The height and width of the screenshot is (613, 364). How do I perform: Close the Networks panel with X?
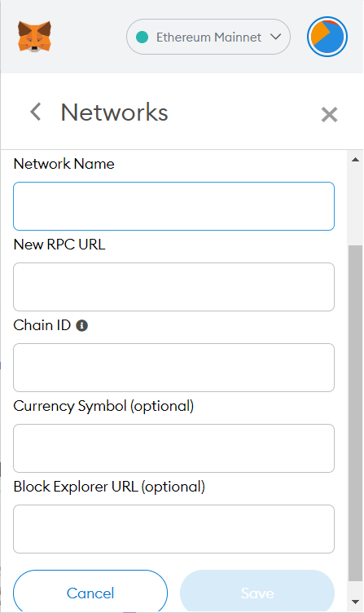pyautogui.click(x=329, y=115)
